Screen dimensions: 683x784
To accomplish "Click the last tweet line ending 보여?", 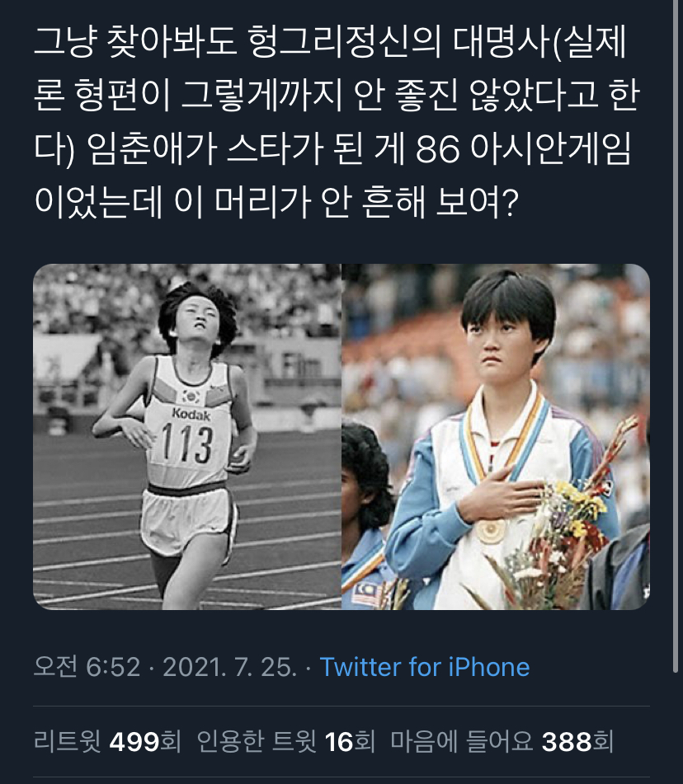I will point(276,202).
